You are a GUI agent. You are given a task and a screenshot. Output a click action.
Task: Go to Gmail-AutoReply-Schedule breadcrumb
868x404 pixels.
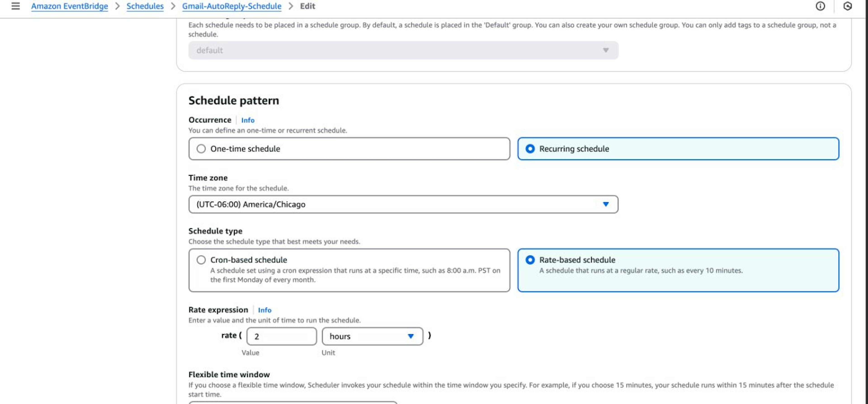[231, 6]
